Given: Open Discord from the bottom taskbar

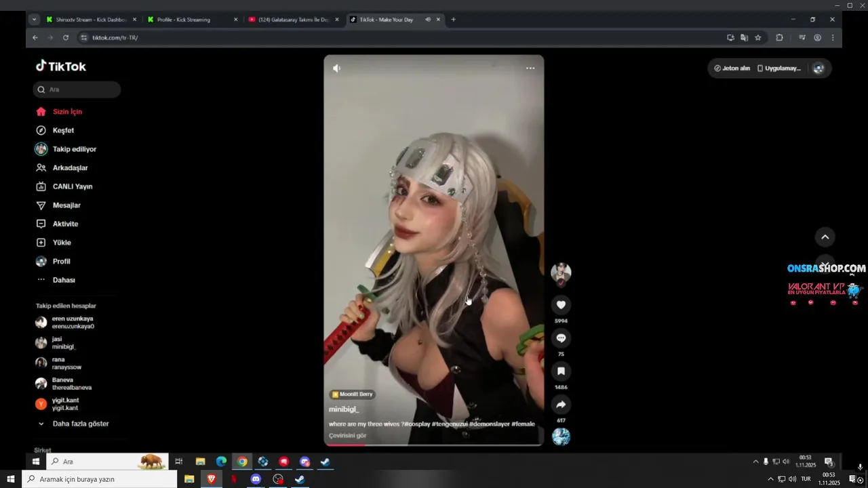Looking at the screenshot, I should (x=256, y=479).
